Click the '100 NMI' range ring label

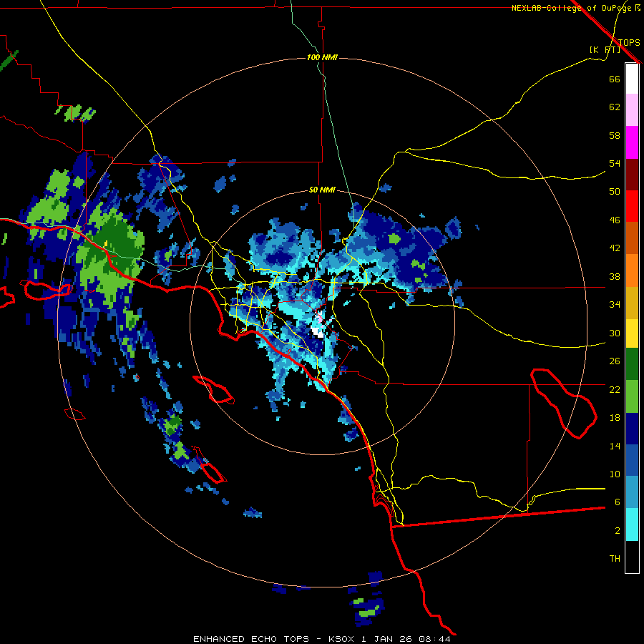pyautogui.click(x=322, y=57)
